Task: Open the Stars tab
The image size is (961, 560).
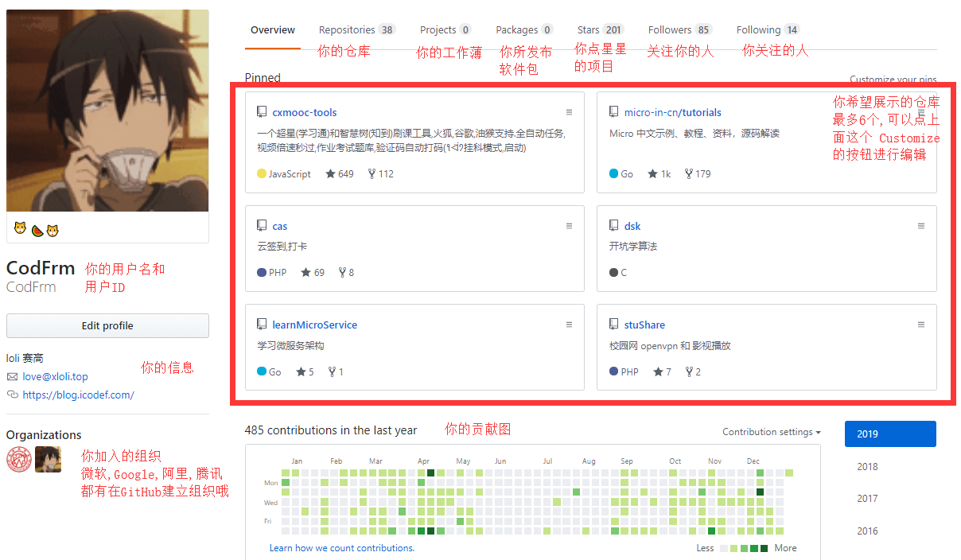Action: click(x=600, y=30)
